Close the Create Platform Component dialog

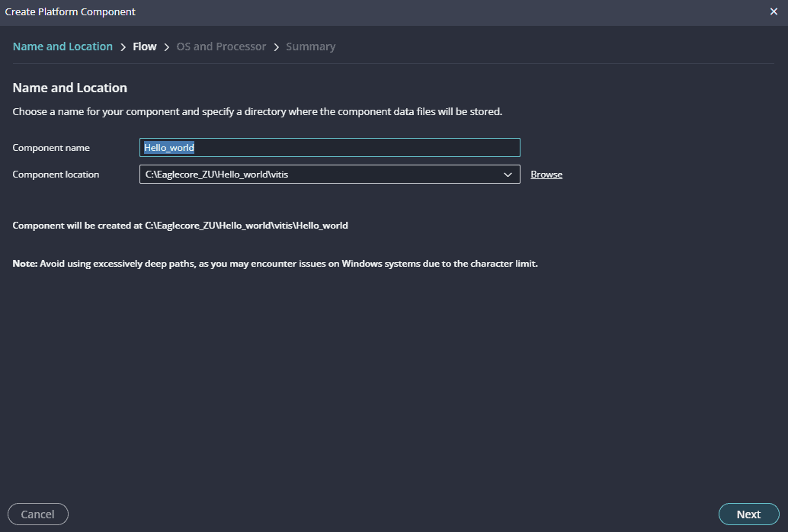pyautogui.click(x=774, y=11)
